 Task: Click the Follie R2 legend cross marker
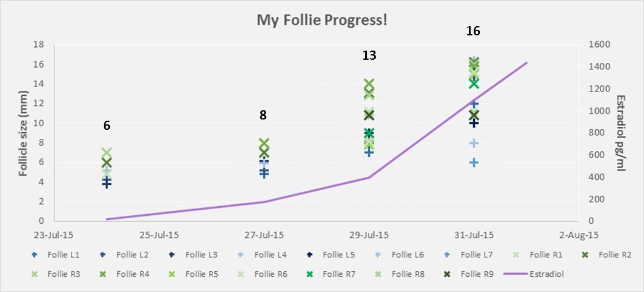pos(585,255)
